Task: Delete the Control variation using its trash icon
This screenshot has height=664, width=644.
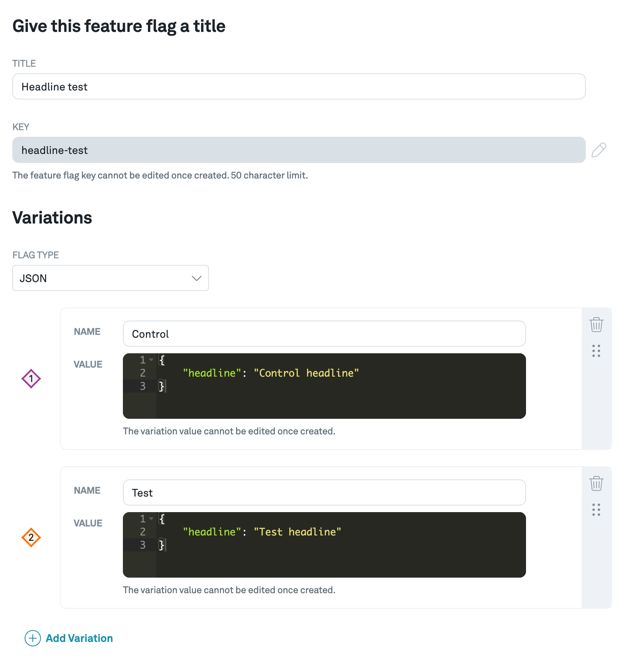Action: pos(596,325)
